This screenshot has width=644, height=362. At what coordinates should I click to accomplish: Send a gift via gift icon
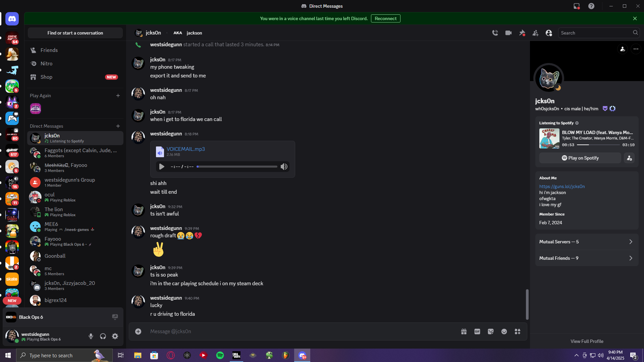(x=464, y=331)
